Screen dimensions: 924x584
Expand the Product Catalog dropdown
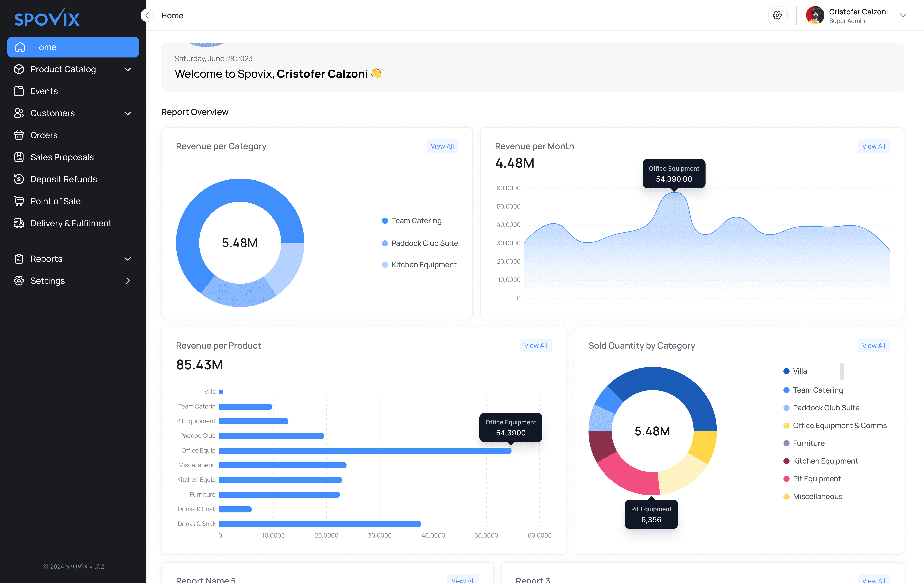coord(128,69)
